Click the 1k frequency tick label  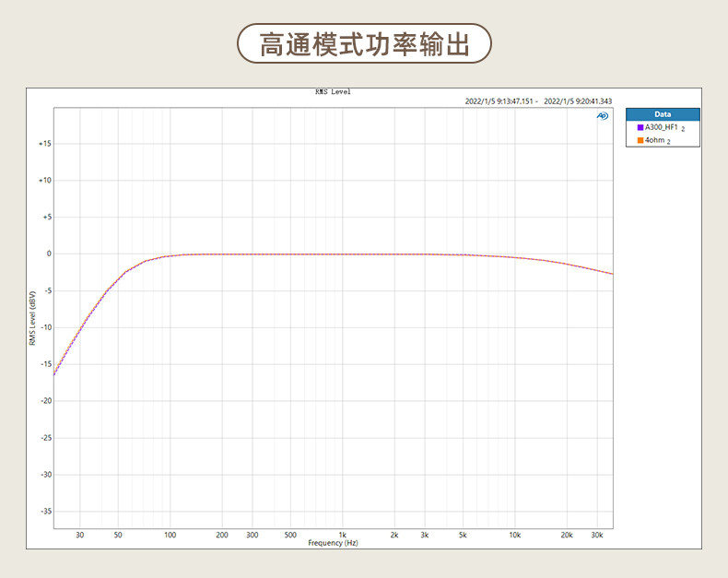342,535
